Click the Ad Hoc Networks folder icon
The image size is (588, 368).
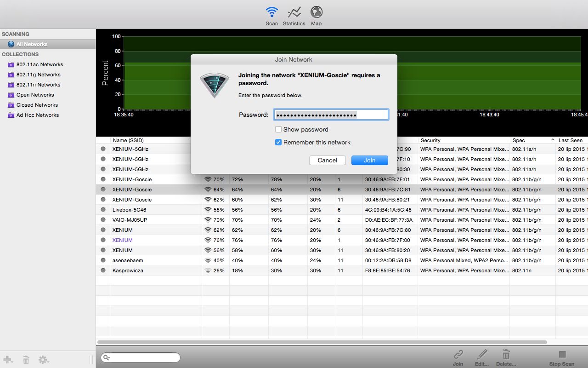click(x=11, y=115)
